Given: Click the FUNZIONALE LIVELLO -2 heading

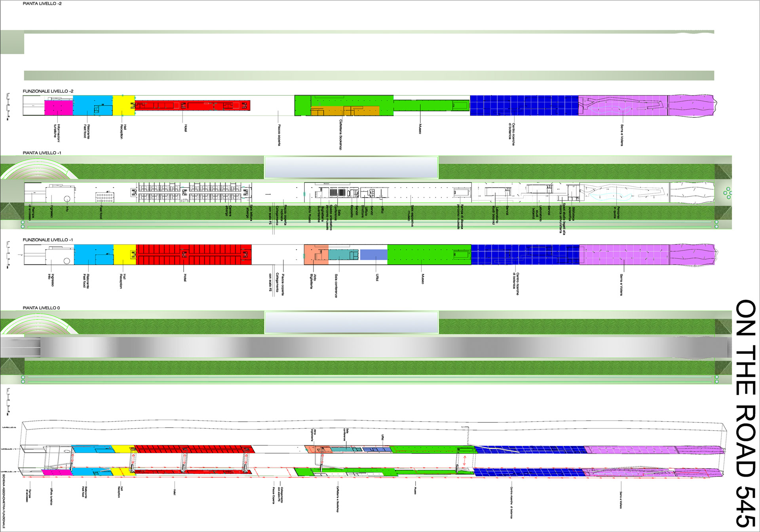Looking at the screenshot, I should tap(48, 91).
